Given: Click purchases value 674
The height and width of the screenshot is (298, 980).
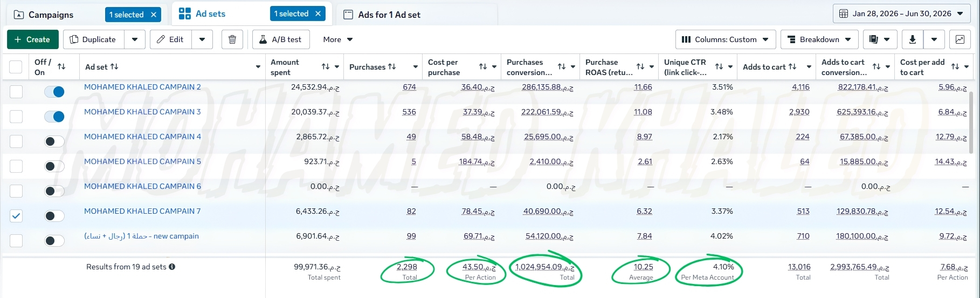Looking at the screenshot, I should pyautogui.click(x=409, y=87).
